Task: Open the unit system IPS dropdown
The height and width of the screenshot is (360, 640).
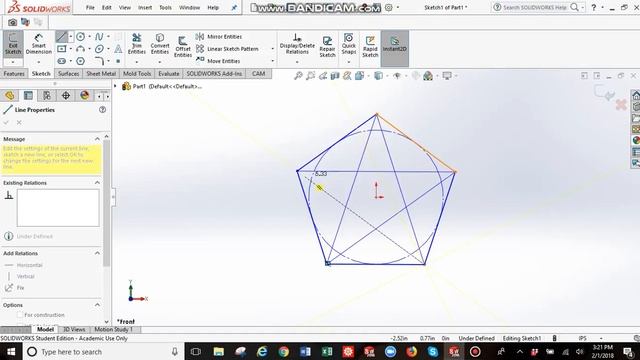Action: click(x=601, y=338)
